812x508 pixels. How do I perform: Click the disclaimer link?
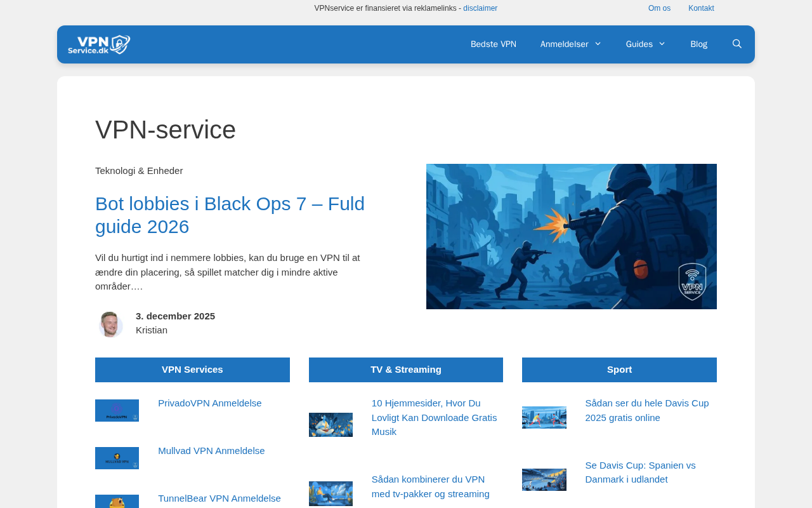pyautogui.click(x=480, y=8)
